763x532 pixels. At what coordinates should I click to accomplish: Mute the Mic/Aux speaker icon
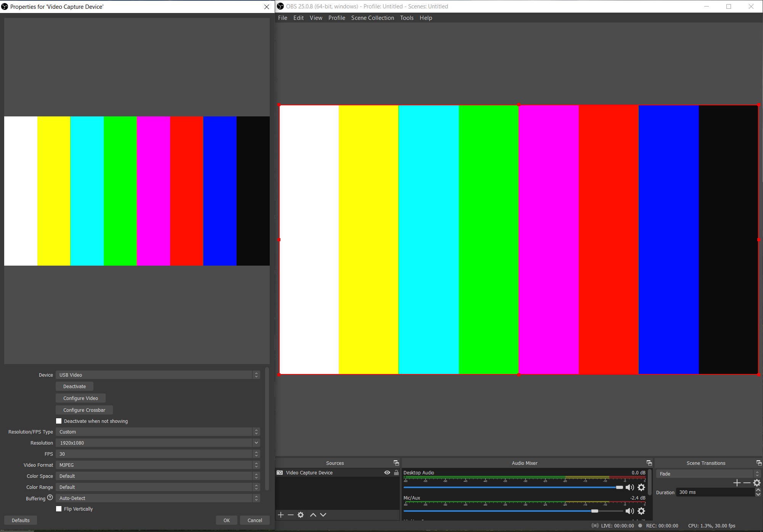(629, 511)
